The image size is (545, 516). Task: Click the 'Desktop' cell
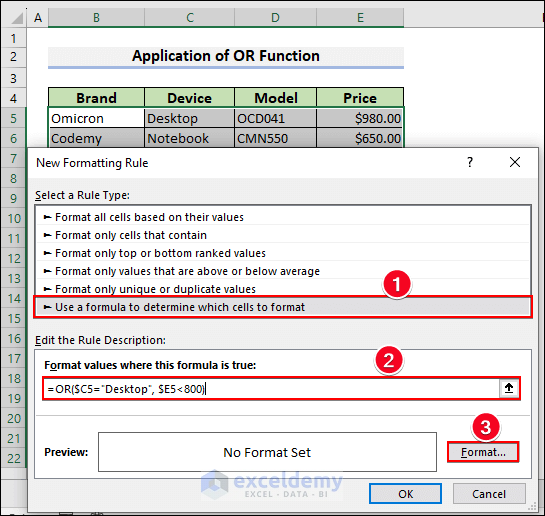[189, 118]
